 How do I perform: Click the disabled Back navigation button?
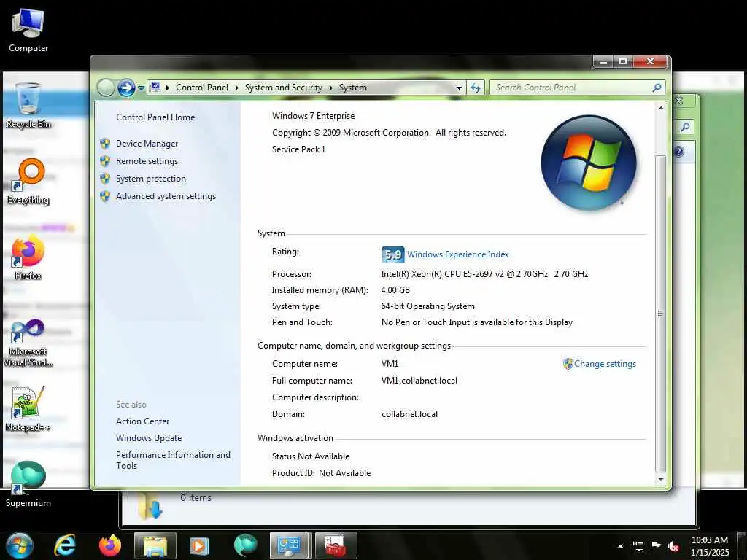[106, 87]
